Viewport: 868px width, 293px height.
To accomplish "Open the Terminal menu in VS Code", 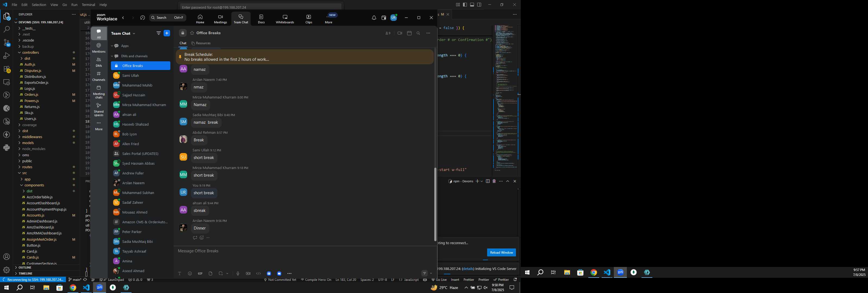I will pos(88,5).
